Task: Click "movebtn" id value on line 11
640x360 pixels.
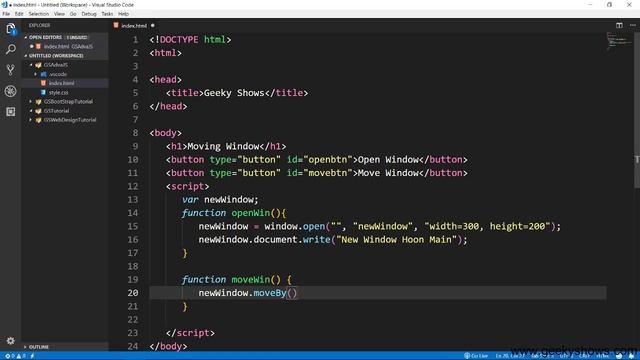Action: pyautogui.click(x=328, y=173)
